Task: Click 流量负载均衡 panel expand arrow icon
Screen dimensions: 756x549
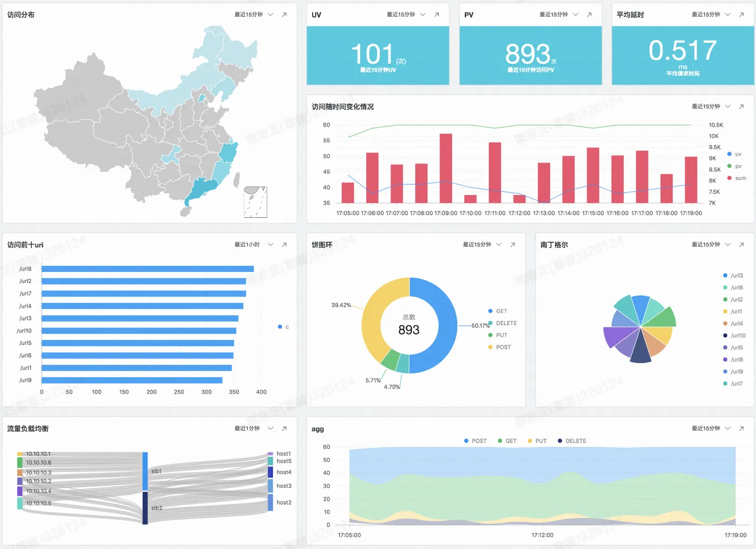Action: point(284,429)
